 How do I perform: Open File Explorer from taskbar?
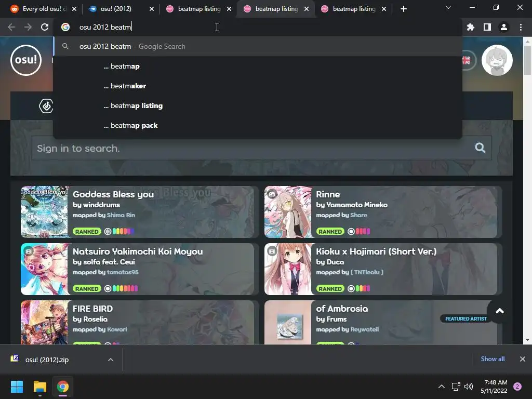coord(39,387)
